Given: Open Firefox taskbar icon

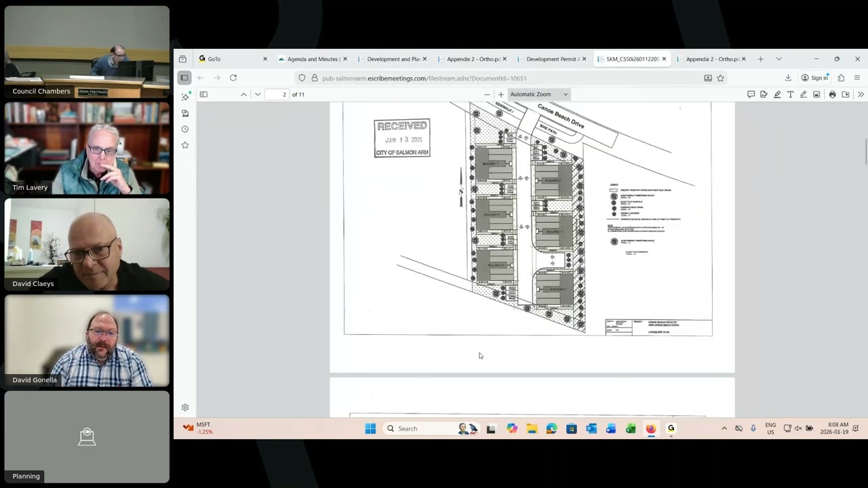Looking at the screenshot, I should [x=651, y=428].
